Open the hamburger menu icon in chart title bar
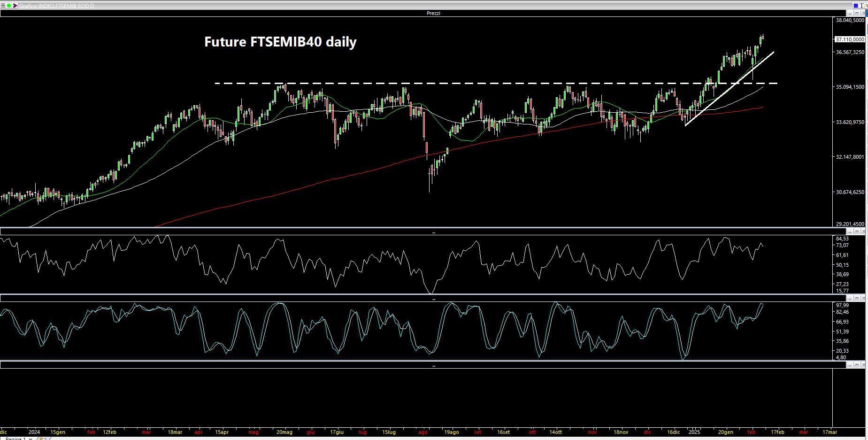This screenshot has width=868, height=440. [3, 6]
